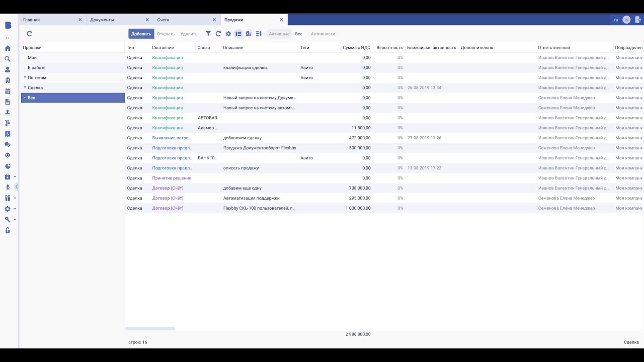
Task: Open the hand-truck icon in sidebar
Action: (x=8, y=123)
